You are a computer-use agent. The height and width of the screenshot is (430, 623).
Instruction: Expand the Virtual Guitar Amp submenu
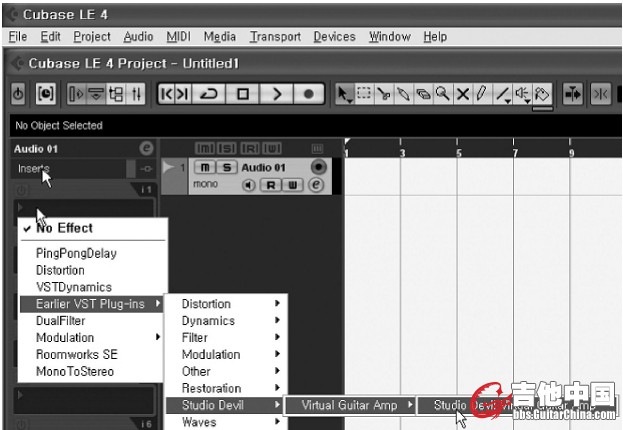tap(350, 405)
